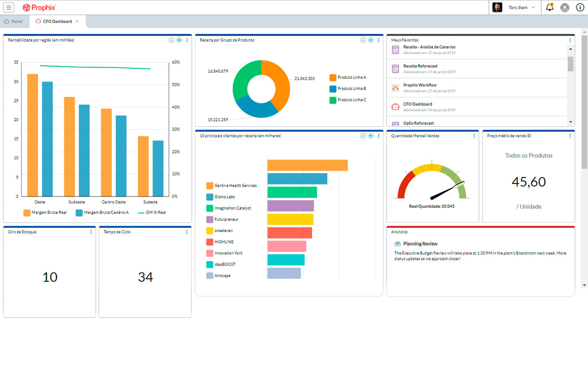Click favorites list scroll down arrow
This screenshot has width=588, height=368.
[x=571, y=123]
